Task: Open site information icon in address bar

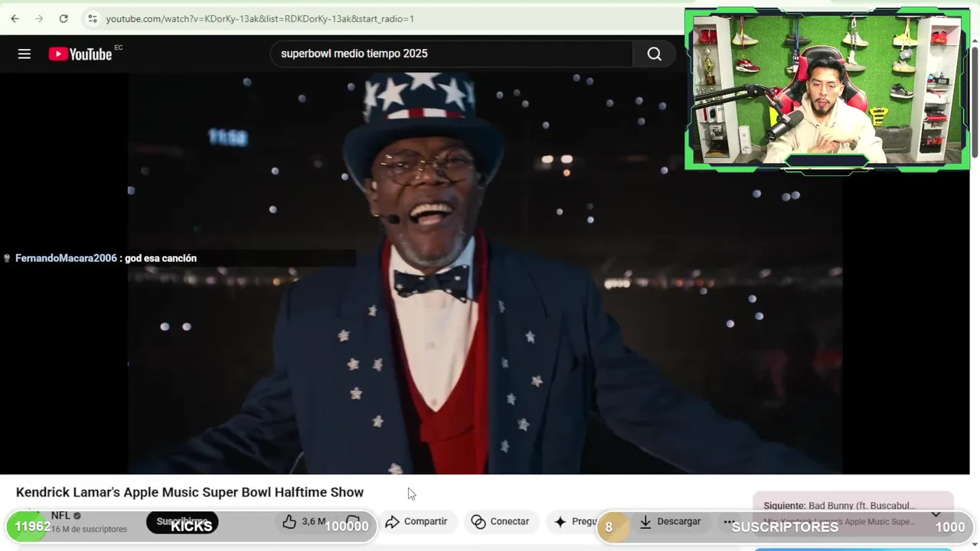Action: coord(92,18)
